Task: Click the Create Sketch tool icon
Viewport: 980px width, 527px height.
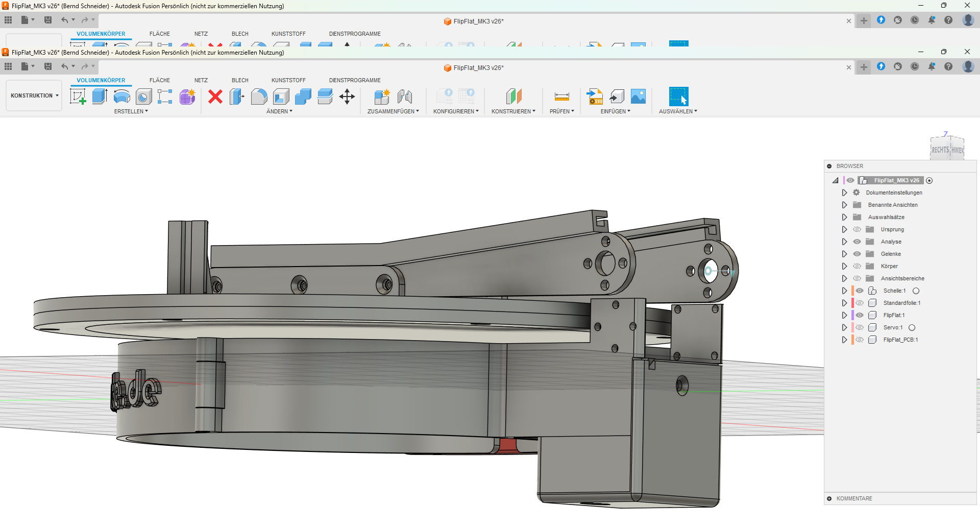Action: click(x=78, y=96)
